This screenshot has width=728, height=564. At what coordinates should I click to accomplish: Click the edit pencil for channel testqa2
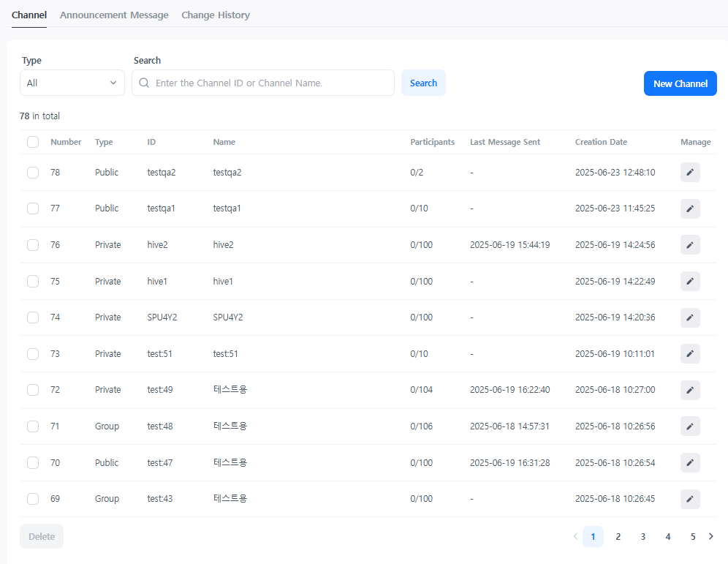[690, 172]
